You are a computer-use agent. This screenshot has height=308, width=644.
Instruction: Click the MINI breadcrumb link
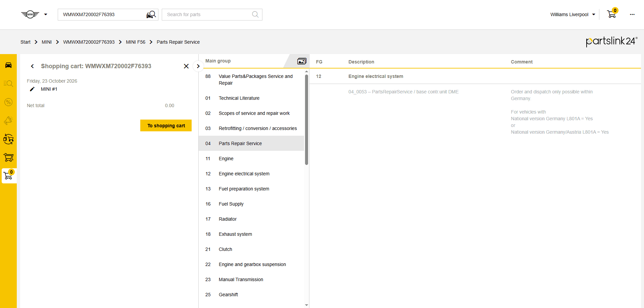coord(47,42)
